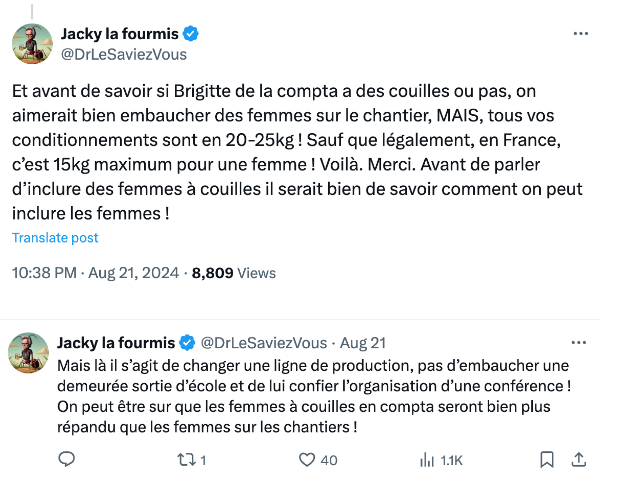Click main tweet author avatar
The width and height of the screenshot is (621, 490).
[x=31, y=44]
